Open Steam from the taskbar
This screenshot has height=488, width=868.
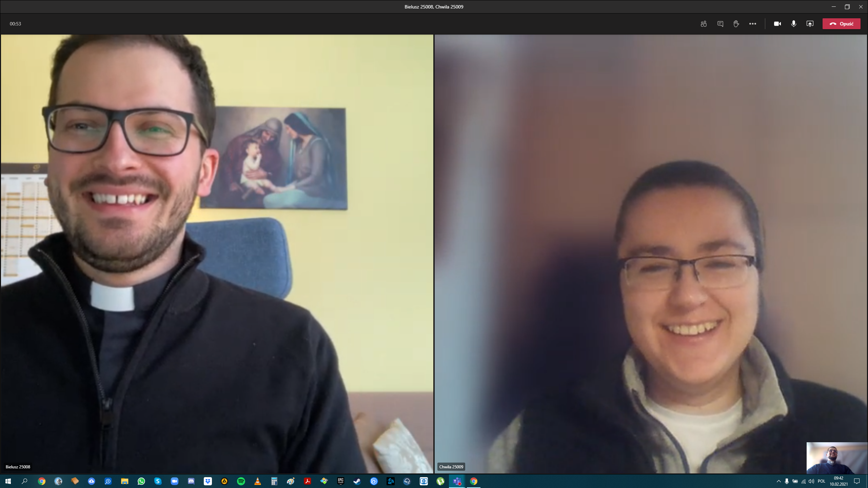[357, 481]
